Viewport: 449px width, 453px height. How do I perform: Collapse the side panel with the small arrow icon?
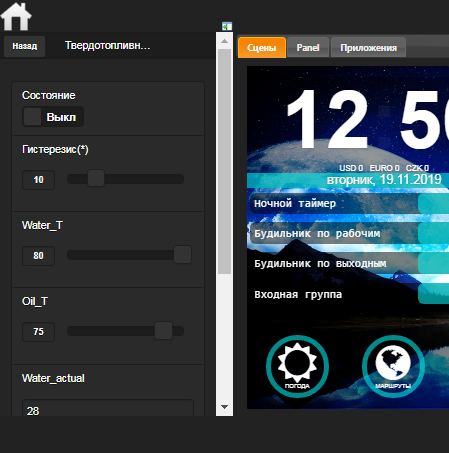[x=227, y=26]
